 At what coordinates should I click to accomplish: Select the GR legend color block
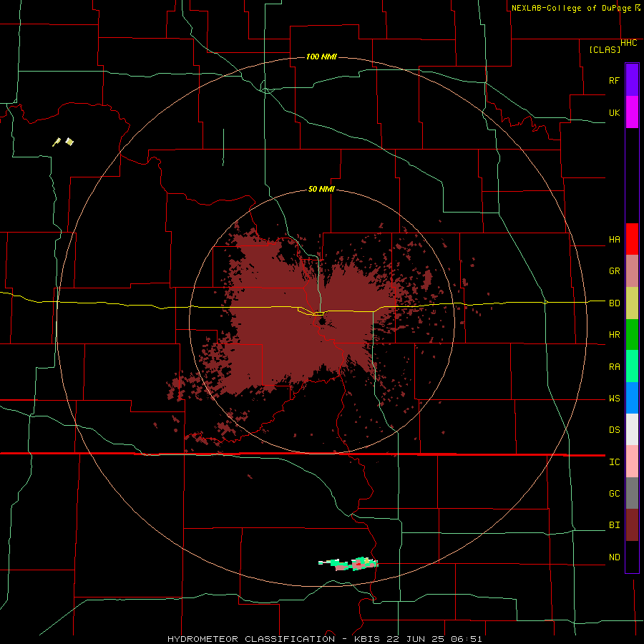click(x=632, y=271)
